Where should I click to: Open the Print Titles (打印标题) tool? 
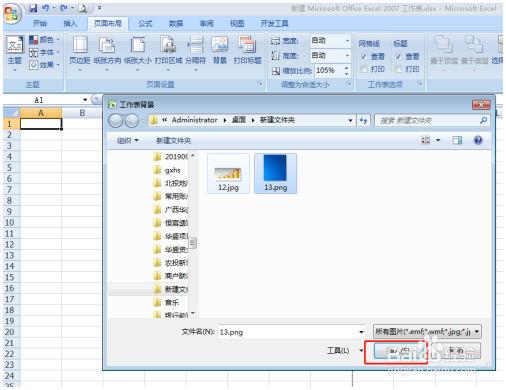247,50
